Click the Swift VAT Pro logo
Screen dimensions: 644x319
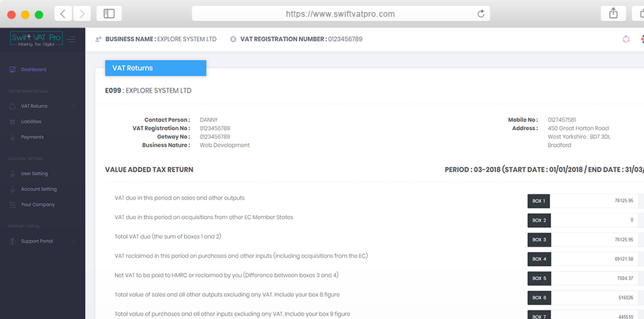(x=36, y=40)
